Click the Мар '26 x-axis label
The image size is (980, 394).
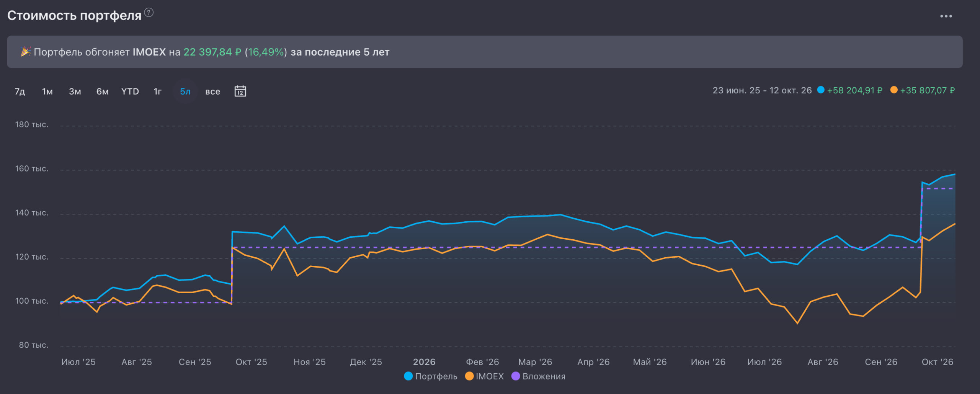pos(535,362)
